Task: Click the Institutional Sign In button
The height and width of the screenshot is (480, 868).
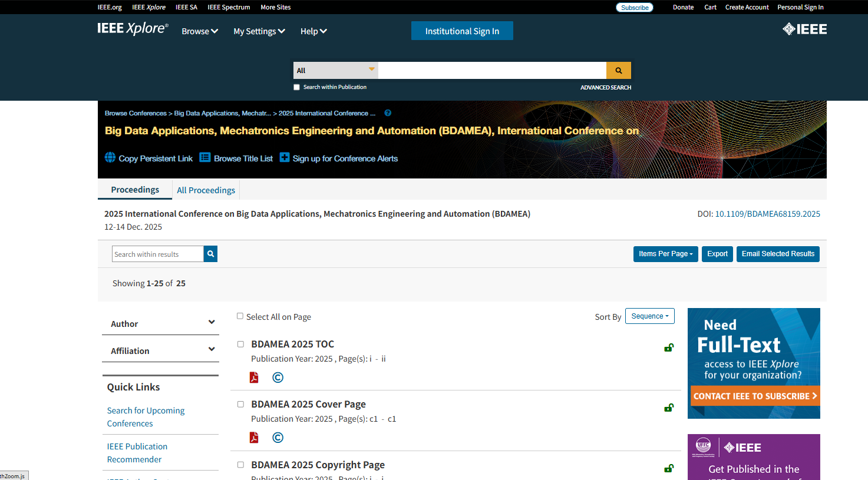Action: (x=462, y=31)
